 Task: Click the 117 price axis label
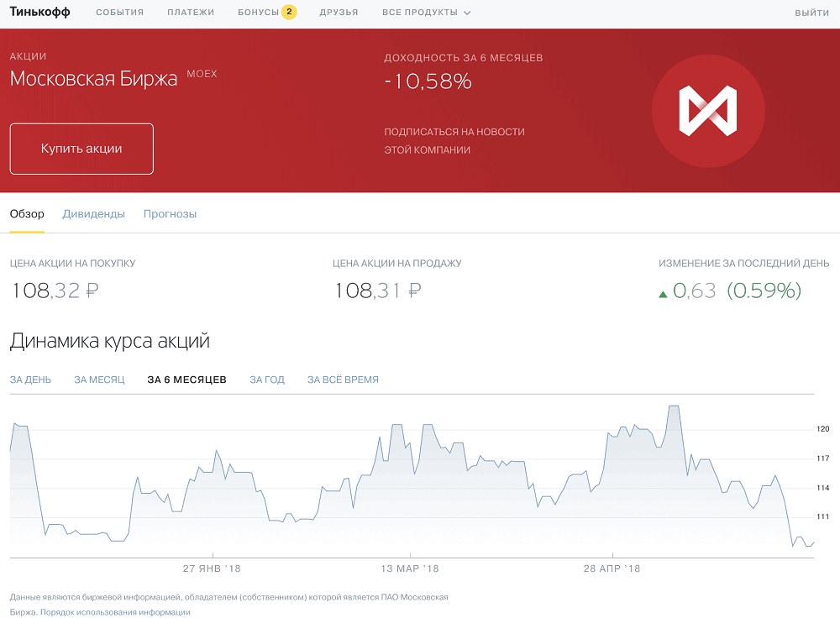tap(823, 458)
